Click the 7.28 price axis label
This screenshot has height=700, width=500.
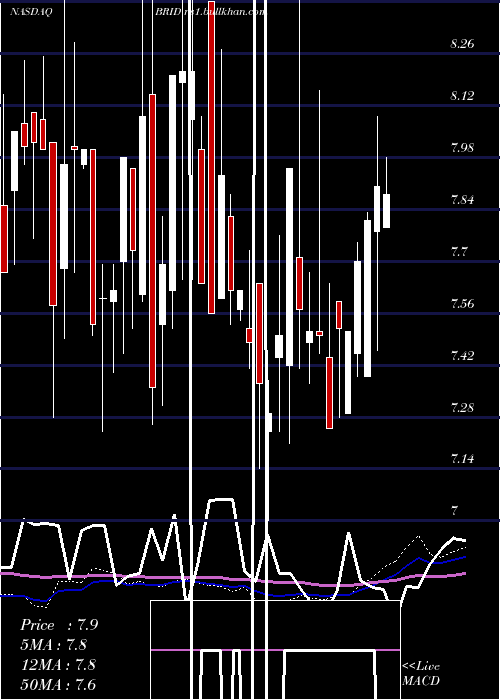[462, 407]
